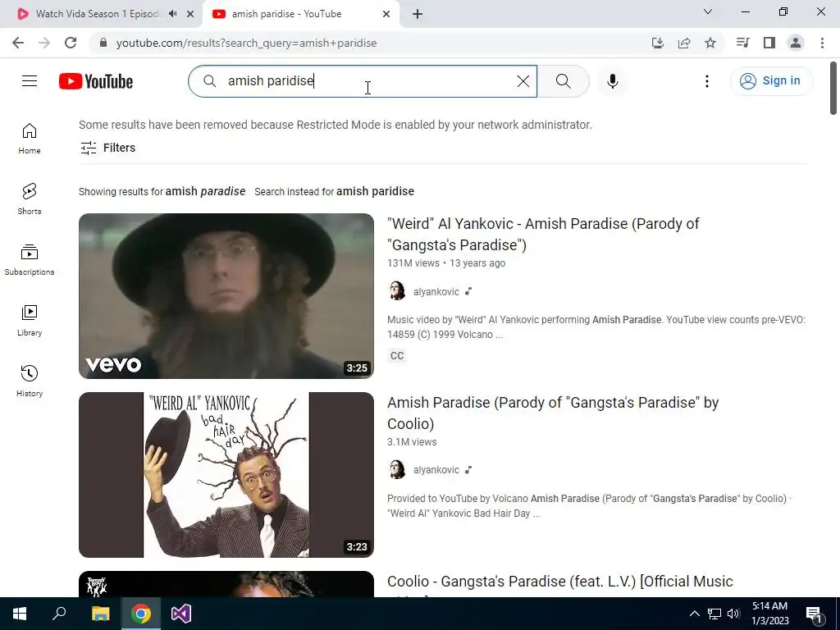Click the YouTube logo
This screenshot has width=840, height=630.
[x=96, y=81]
